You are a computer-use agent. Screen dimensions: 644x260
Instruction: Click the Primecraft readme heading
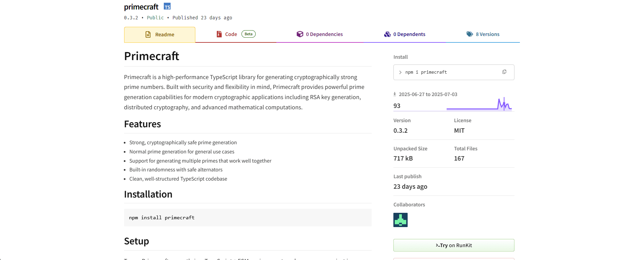[x=152, y=56]
